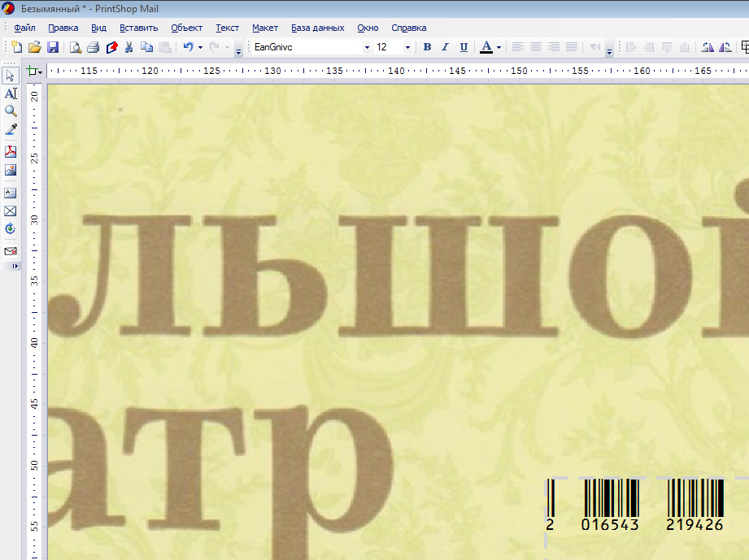The width and height of the screenshot is (749, 560).
Task: Align objects to the left edge
Action: pyautogui.click(x=631, y=47)
